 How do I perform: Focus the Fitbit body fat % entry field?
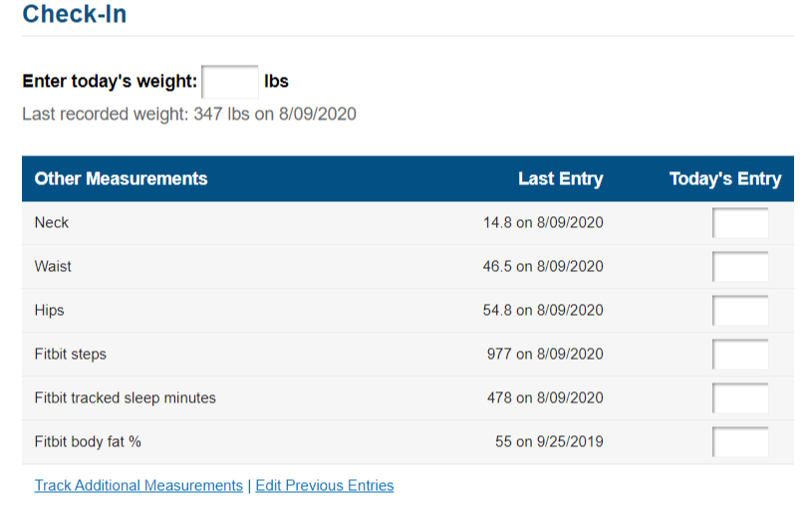tap(740, 442)
